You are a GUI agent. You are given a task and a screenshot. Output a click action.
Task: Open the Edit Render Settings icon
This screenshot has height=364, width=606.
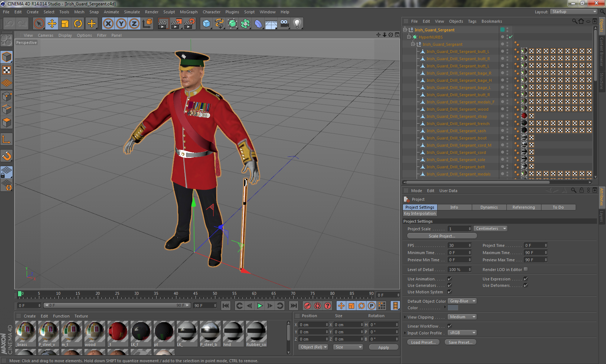190,24
